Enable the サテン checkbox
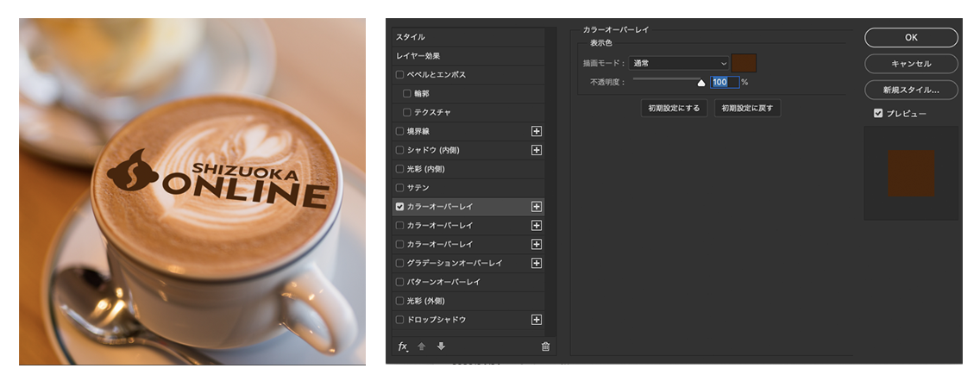 click(399, 188)
